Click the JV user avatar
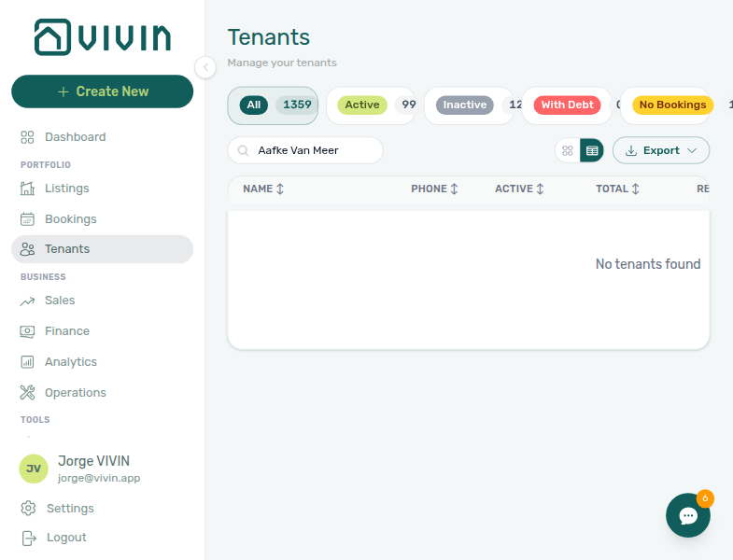Image resolution: width=733 pixels, height=560 pixels. click(34, 469)
